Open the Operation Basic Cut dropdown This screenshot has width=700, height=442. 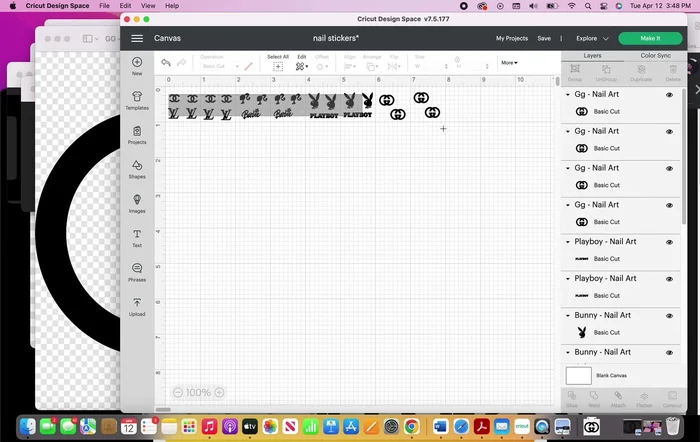point(219,66)
